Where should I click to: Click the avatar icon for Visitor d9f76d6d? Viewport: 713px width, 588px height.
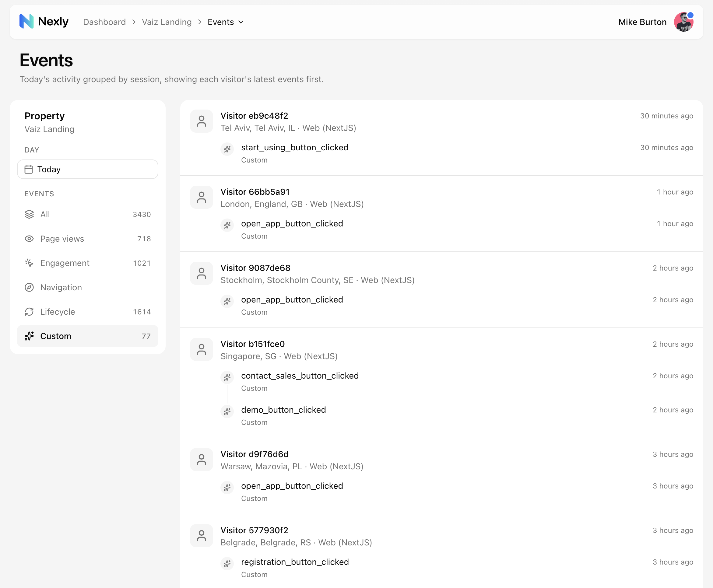click(x=202, y=460)
